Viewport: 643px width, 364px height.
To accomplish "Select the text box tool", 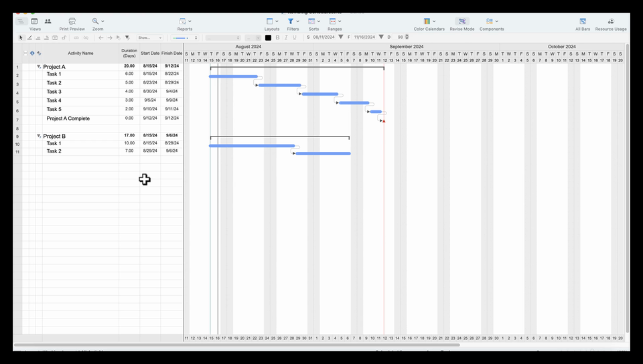I will tap(55, 37).
